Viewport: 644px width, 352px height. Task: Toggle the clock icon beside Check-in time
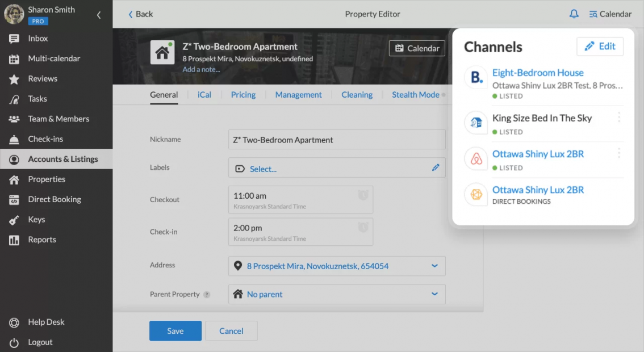(363, 228)
